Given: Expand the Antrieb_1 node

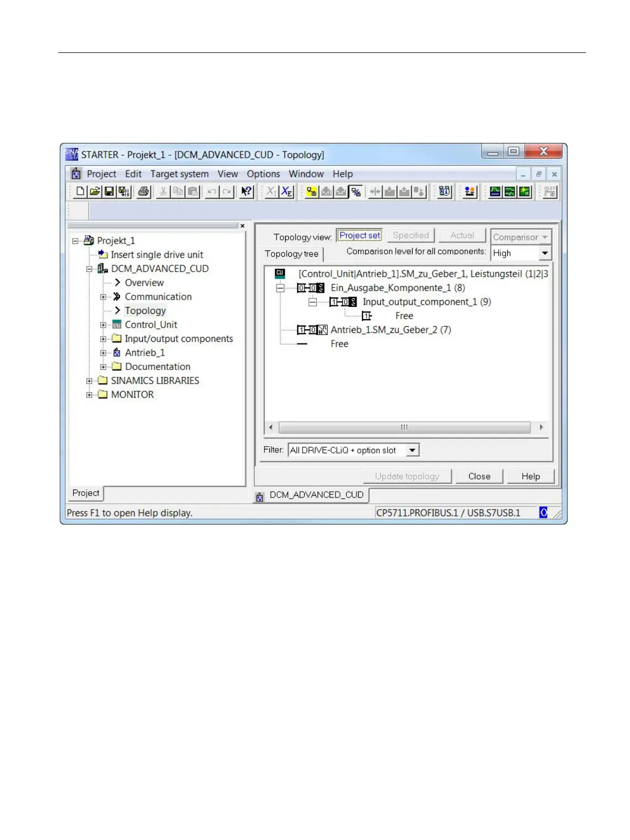Looking at the screenshot, I should 103,353.
